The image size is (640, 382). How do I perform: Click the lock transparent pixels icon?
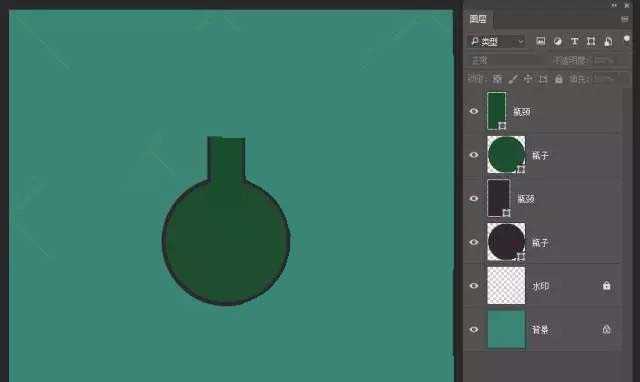(x=497, y=79)
